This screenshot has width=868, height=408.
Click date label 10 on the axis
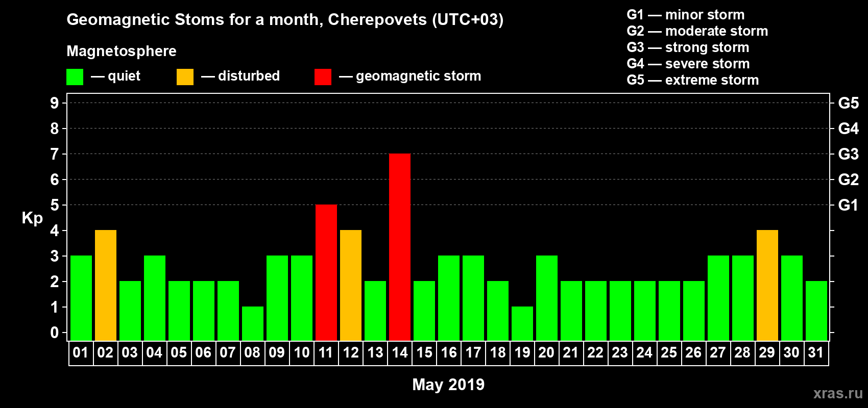pyautogui.click(x=301, y=352)
